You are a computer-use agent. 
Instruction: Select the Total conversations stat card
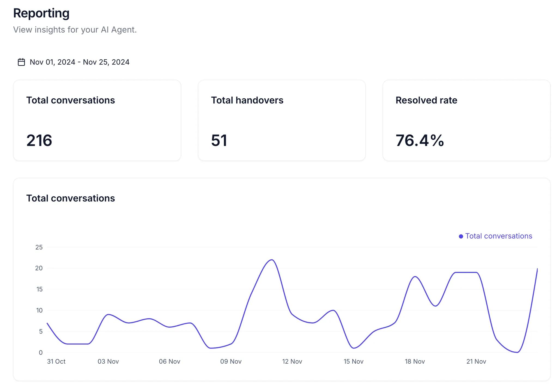(97, 120)
